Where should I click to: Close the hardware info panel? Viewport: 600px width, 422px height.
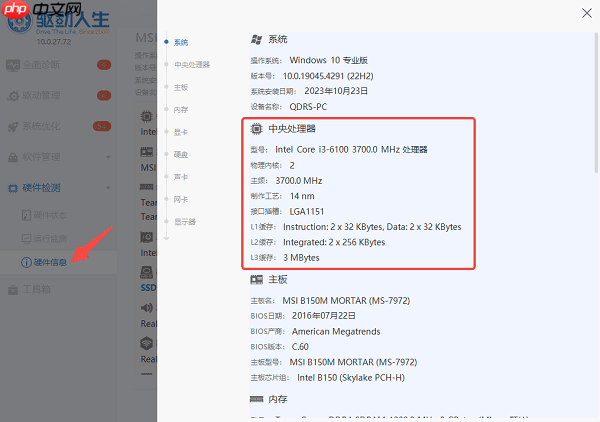587,13
